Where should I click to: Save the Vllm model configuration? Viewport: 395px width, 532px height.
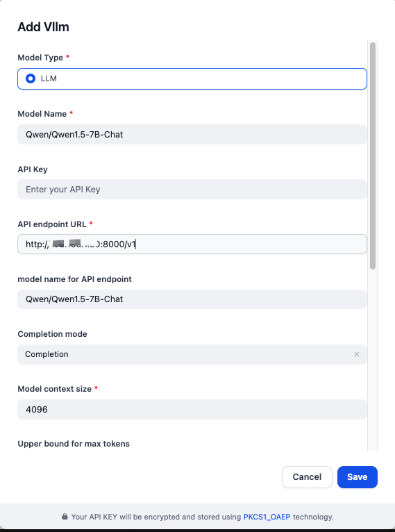click(358, 477)
